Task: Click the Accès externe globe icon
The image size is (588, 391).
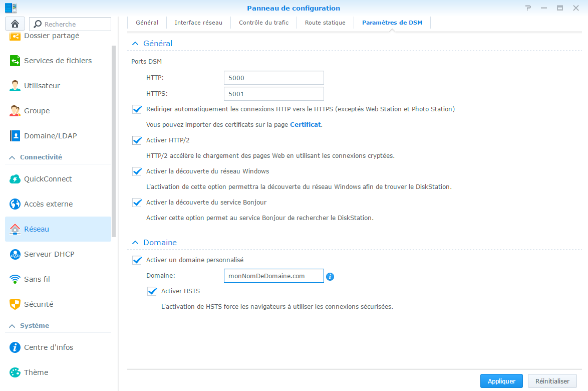Action: (15, 204)
